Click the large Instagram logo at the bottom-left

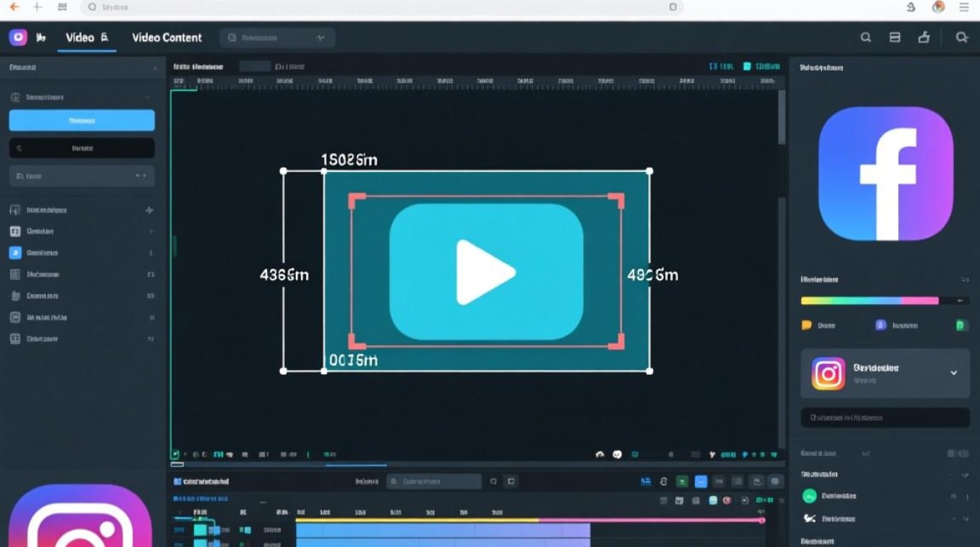pyautogui.click(x=80, y=516)
